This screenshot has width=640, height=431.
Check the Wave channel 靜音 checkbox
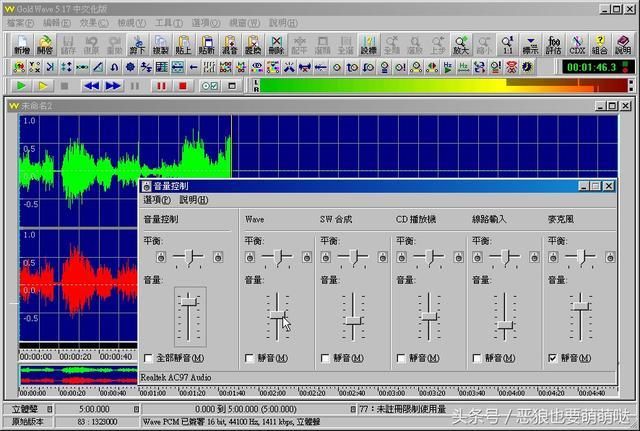(250, 358)
